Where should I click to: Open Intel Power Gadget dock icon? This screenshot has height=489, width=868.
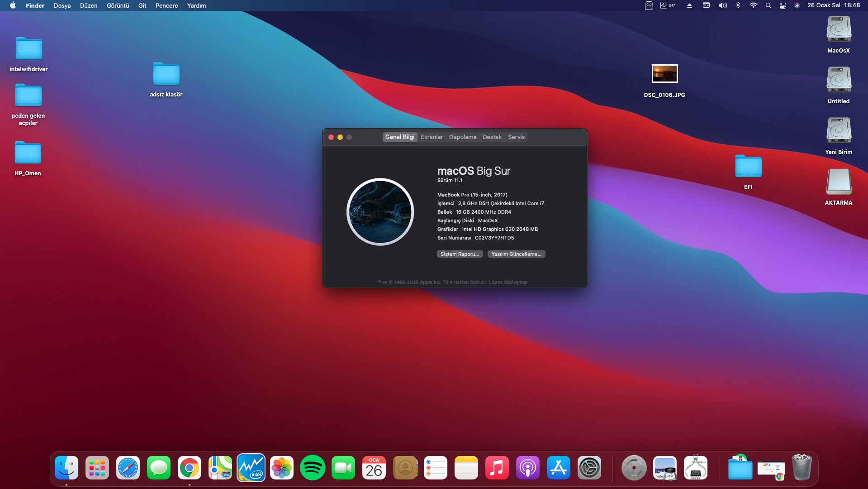point(251,468)
